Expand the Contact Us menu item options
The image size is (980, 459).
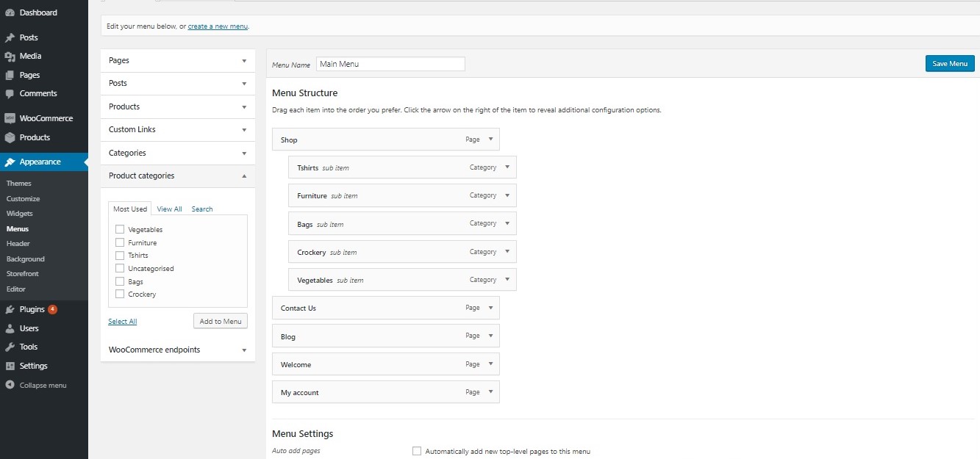click(x=490, y=308)
